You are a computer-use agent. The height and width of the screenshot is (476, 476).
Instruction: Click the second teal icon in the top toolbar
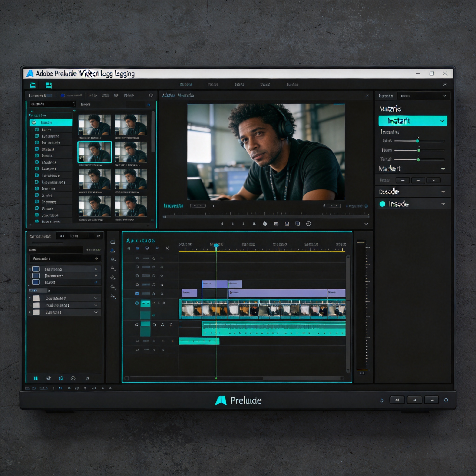[x=49, y=85]
